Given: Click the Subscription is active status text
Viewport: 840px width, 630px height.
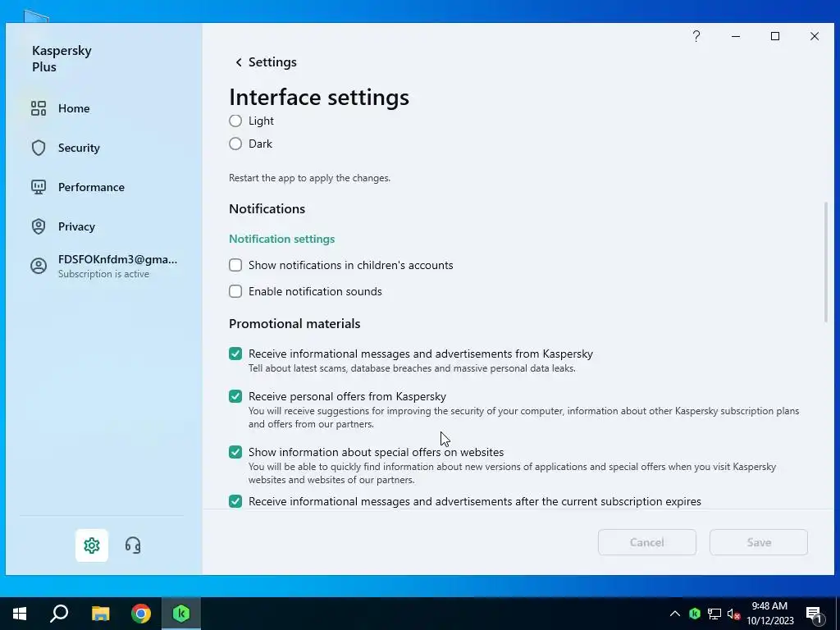Looking at the screenshot, I should [103, 274].
